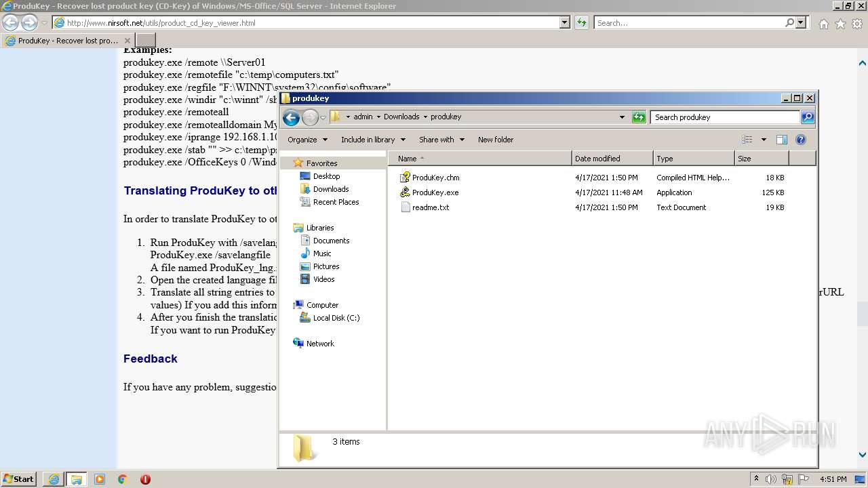Screen dimensions: 868x488
Task: Open the Organize dropdown menu
Action: pos(307,140)
